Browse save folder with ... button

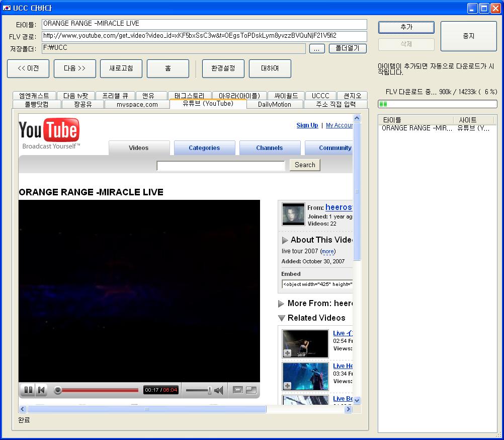coord(317,48)
